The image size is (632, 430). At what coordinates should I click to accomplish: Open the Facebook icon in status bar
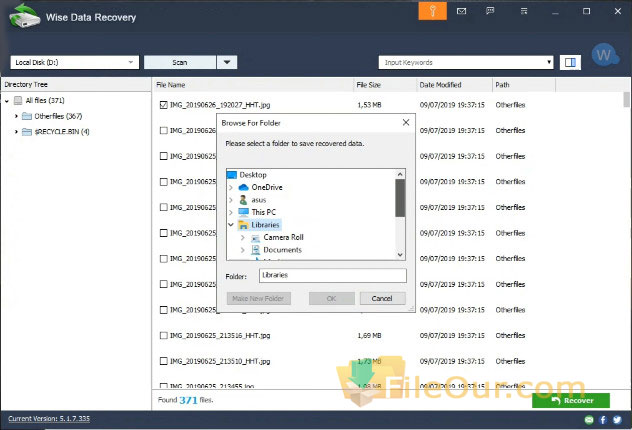click(603, 420)
